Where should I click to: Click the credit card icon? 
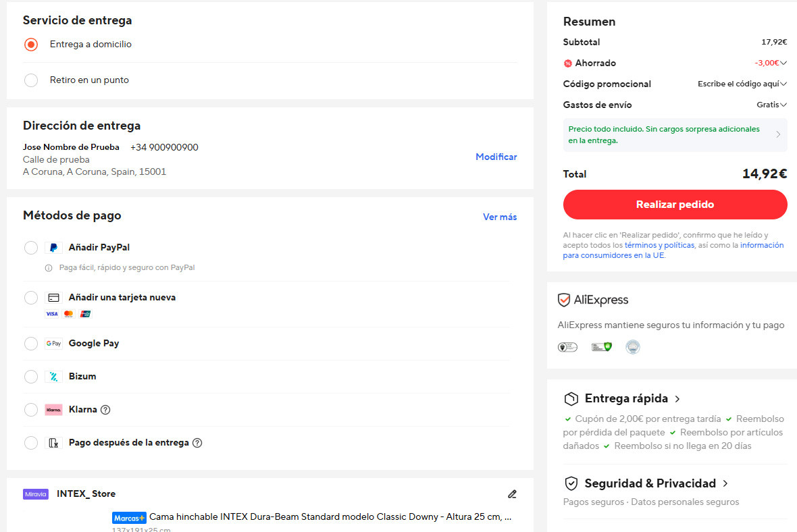pos(53,298)
